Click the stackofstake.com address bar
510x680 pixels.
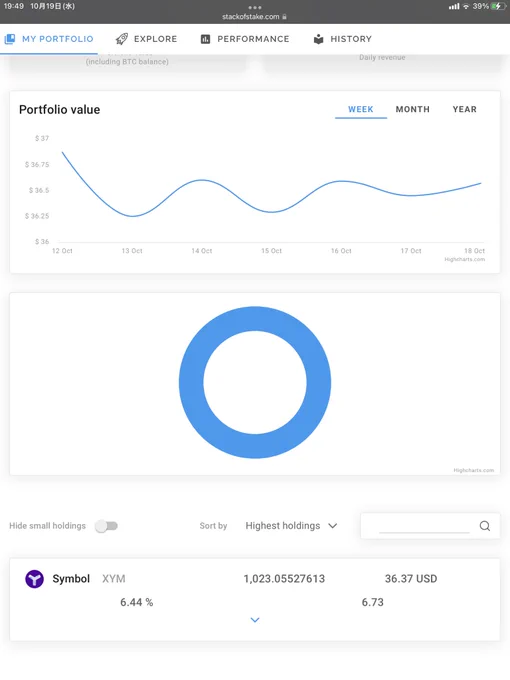tap(255, 17)
